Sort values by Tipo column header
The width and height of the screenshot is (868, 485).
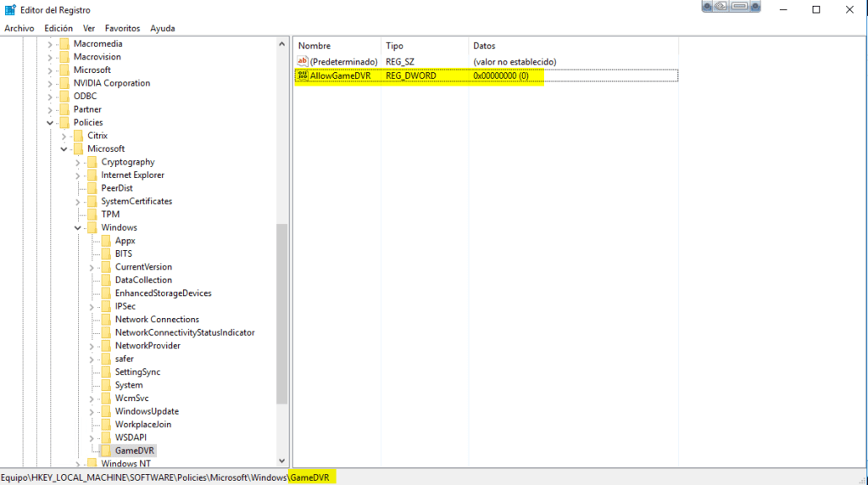click(x=425, y=46)
